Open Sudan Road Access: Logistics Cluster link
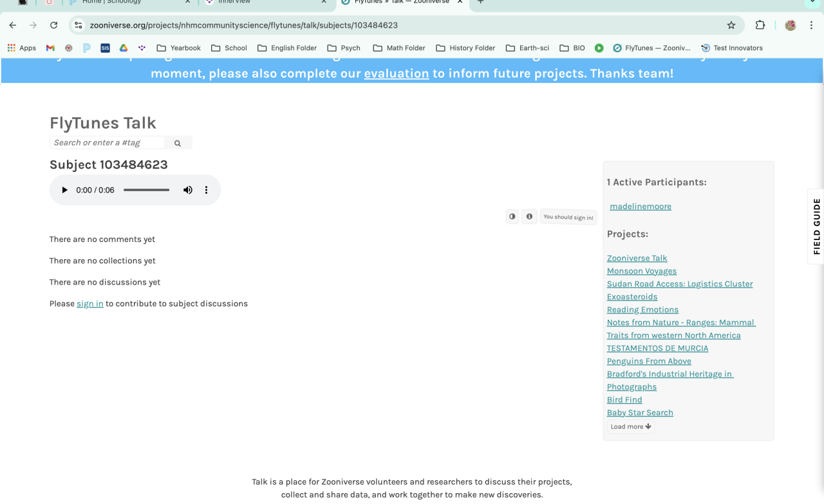The width and height of the screenshot is (824, 504). [x=680, y=284]
